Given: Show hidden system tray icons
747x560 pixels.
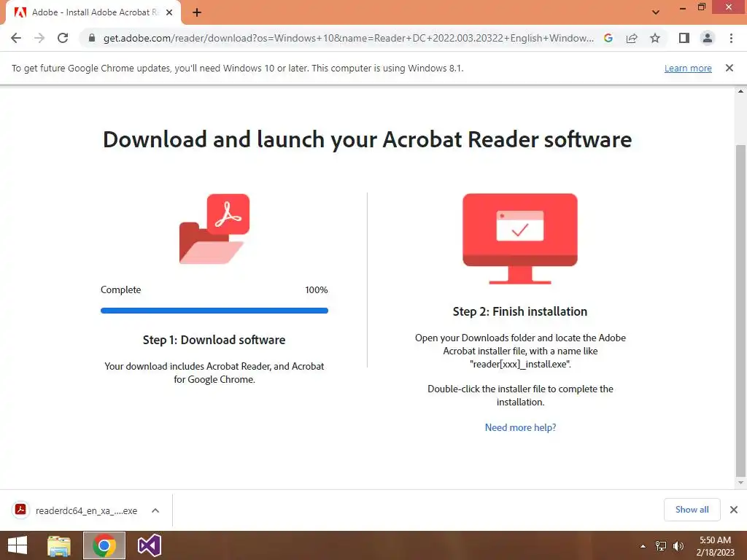Looking at the screenshot, I should [643, 545].
